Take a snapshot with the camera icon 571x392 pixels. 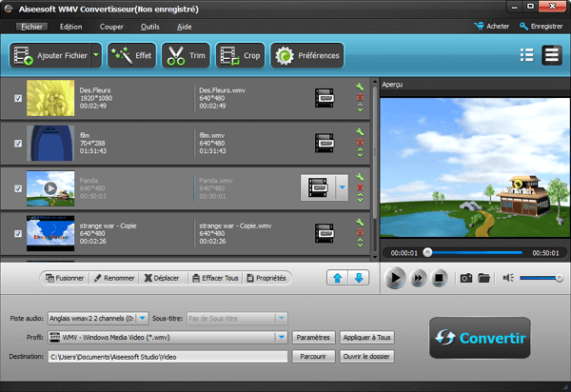(466, 278)
